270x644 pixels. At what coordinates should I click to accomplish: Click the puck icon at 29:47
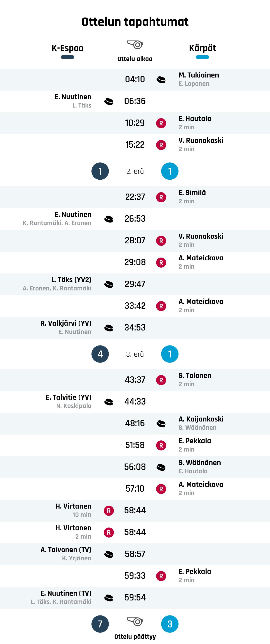109,284
